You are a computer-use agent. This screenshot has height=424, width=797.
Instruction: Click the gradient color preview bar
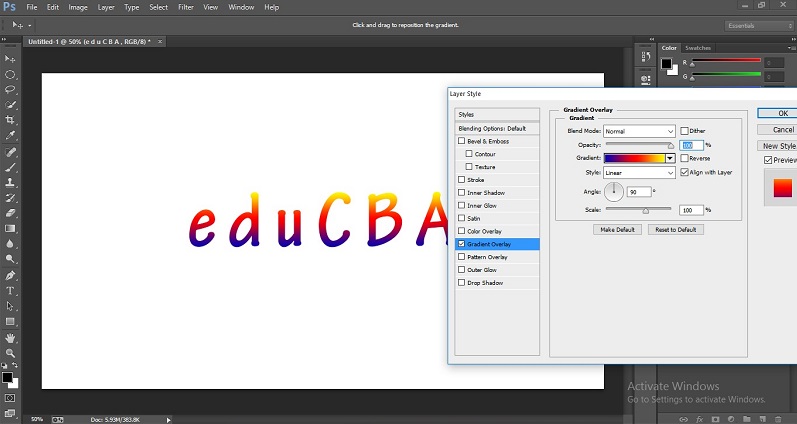pyautogui.click(x=634, y=158)
